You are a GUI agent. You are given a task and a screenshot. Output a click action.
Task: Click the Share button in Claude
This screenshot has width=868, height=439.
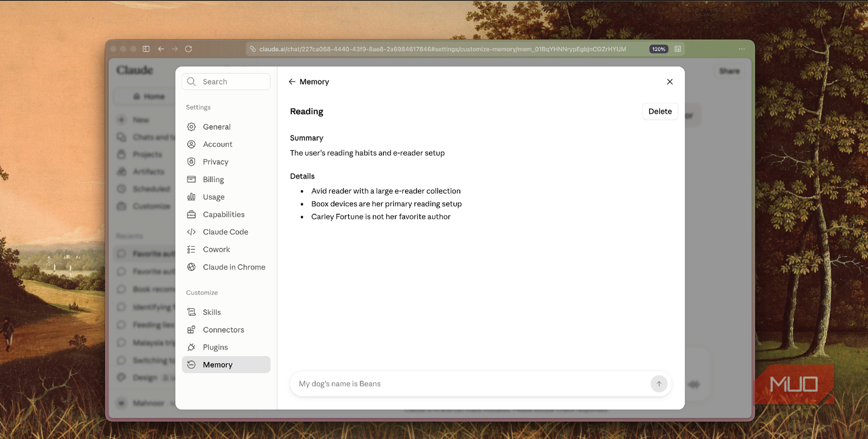729,71
